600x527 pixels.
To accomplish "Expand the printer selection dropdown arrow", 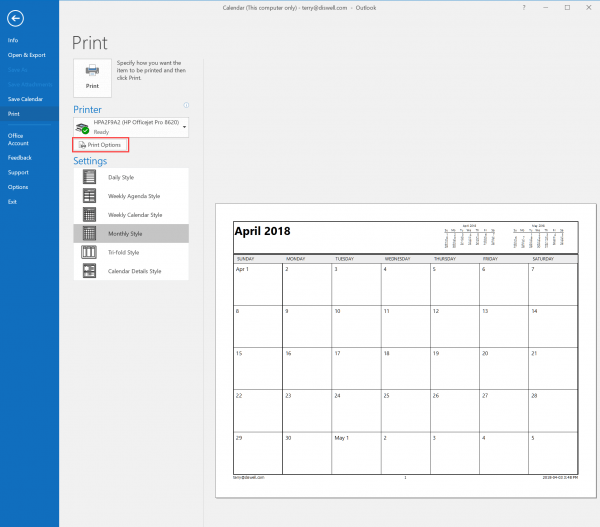I will tap(184, 127).
